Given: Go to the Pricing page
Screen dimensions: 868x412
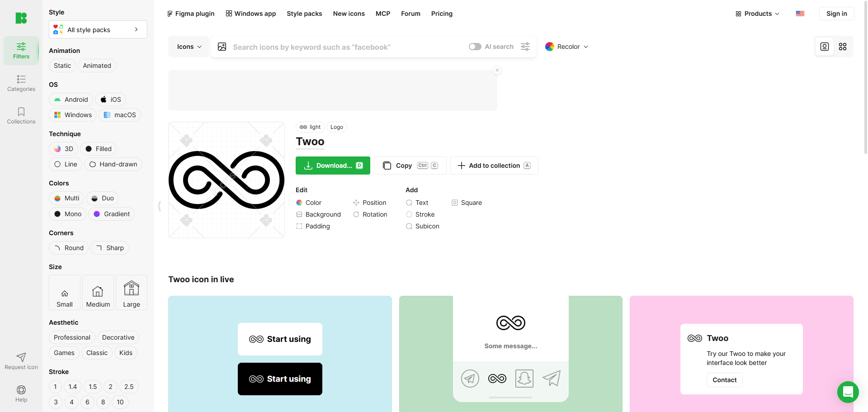Looking at the screenshot, I should click(442, 14).
